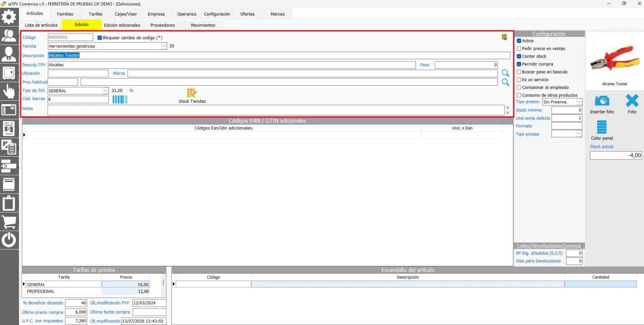Enable Pedir precio en ventas checkbox
This screenshot has height=325, width=644.
point(519,49)
